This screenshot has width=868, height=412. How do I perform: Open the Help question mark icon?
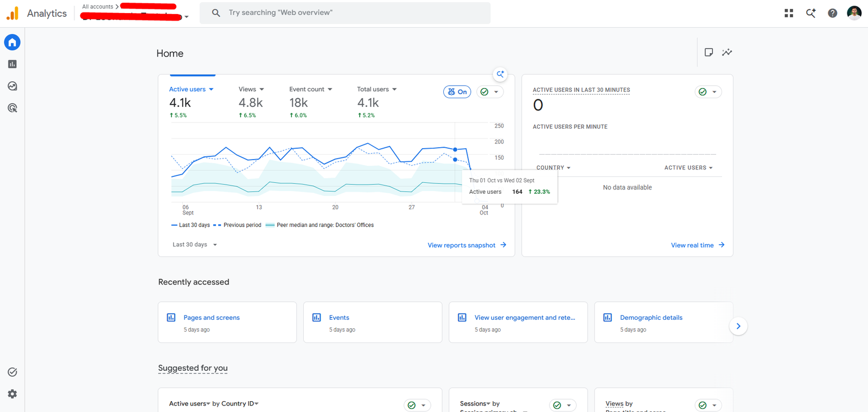coord(832,13)
